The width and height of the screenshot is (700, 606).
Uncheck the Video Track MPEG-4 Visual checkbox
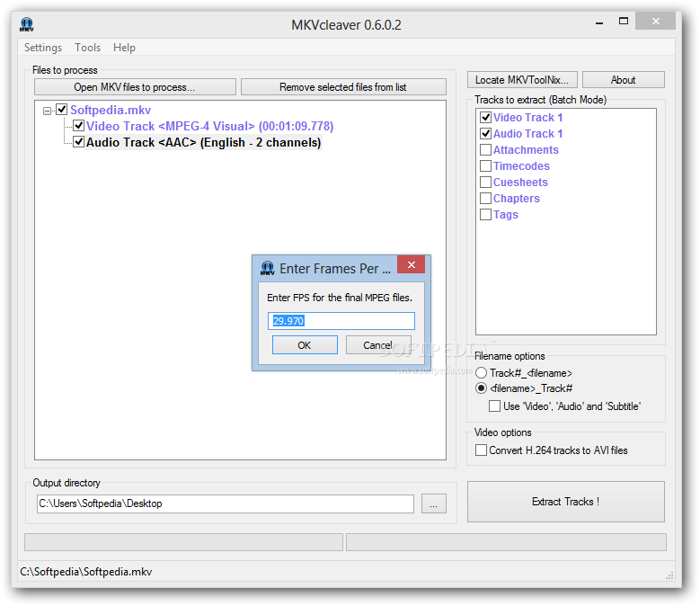tap(78, 126)
